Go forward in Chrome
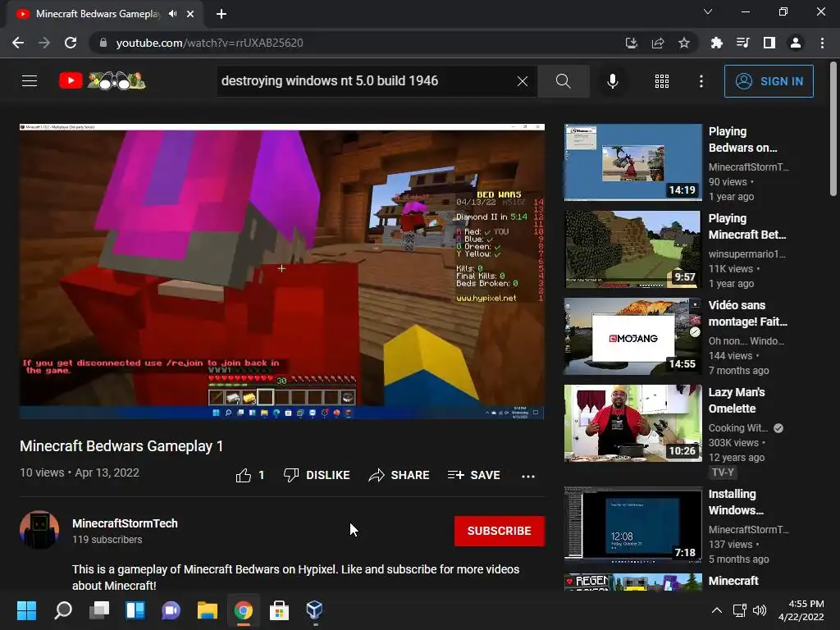Image resolution: width=840 pixels, height=630 pixels. point(44,43)
